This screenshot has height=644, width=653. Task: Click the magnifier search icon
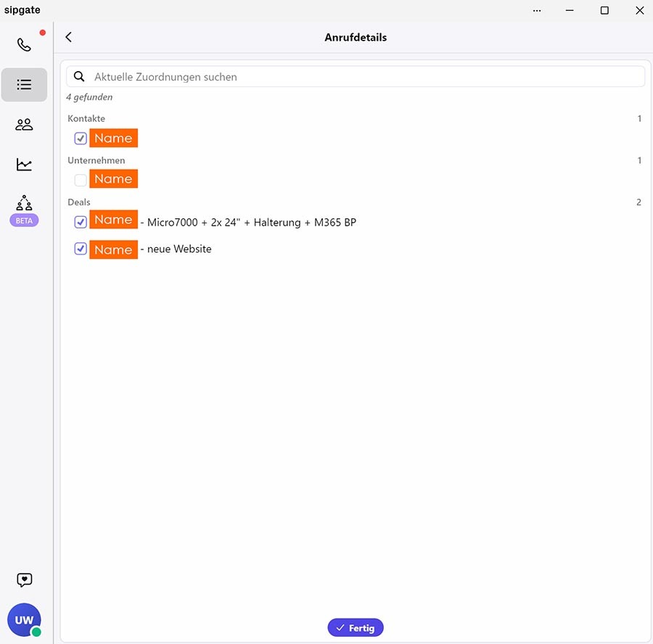point(79,77)
